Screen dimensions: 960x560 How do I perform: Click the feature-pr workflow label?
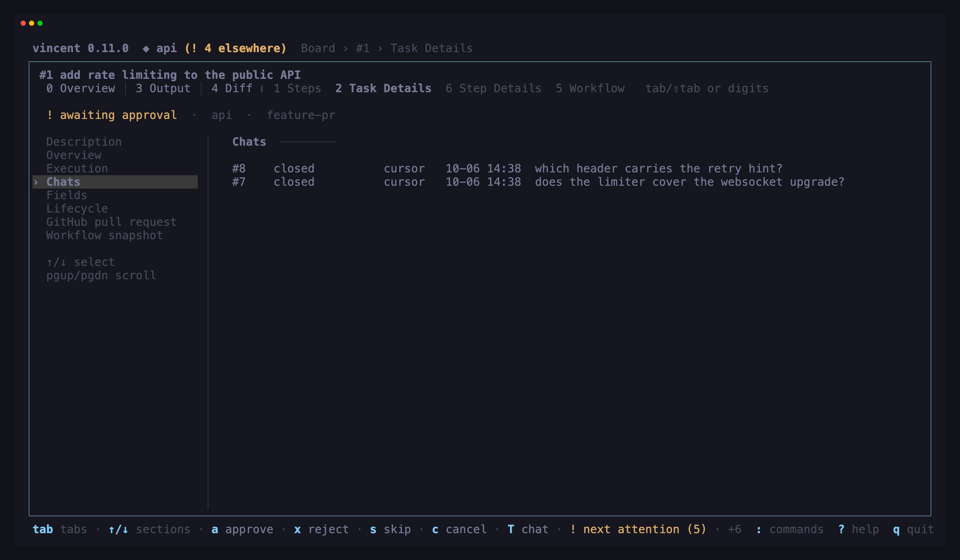301,115
